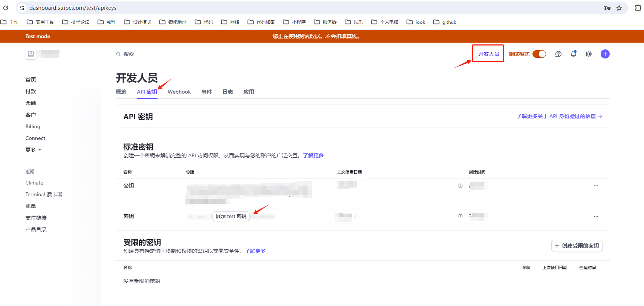The image size is (644, 306).
Task: Click 了解更多 link under 标准密钥
Action: (314, 155)
